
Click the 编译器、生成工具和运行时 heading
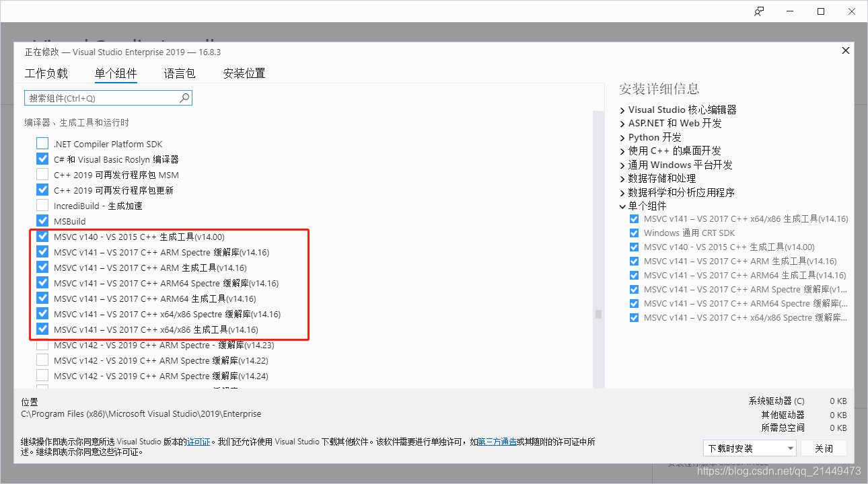coord(77,122)
